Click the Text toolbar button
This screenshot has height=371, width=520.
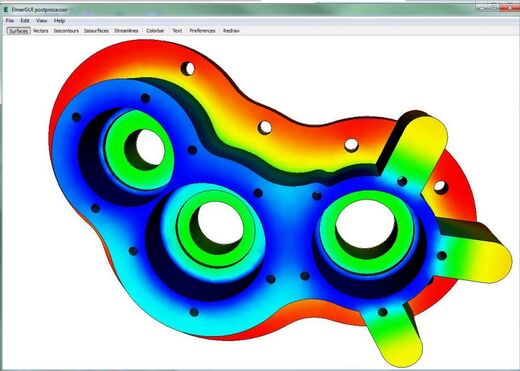(177, 31)
